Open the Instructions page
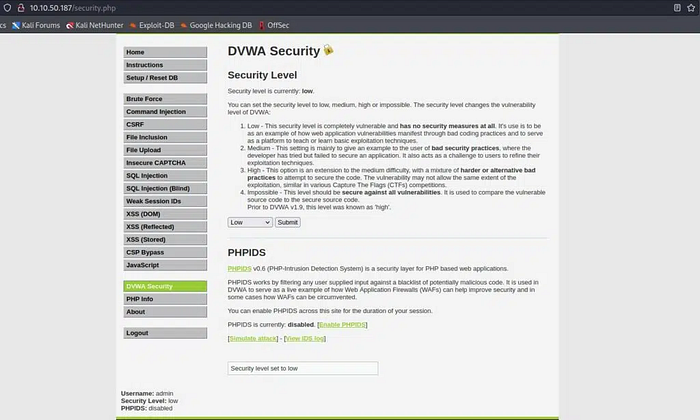The image size is (700, 420). [x=165, y=65]
